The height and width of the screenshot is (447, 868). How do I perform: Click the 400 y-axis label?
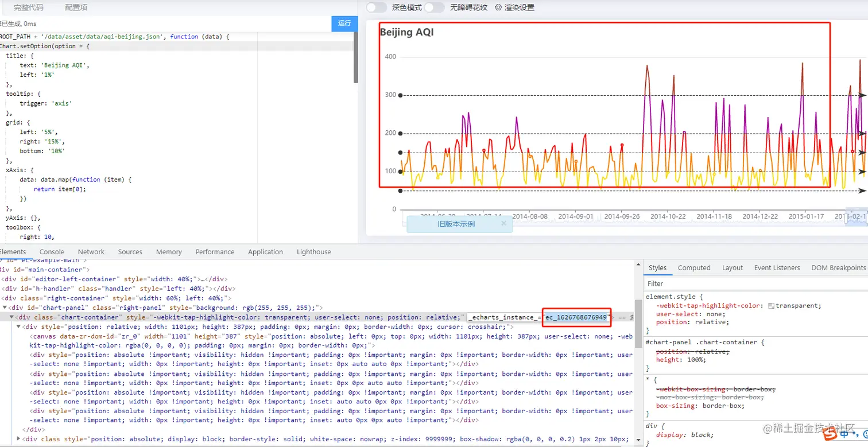click(390, 56)
